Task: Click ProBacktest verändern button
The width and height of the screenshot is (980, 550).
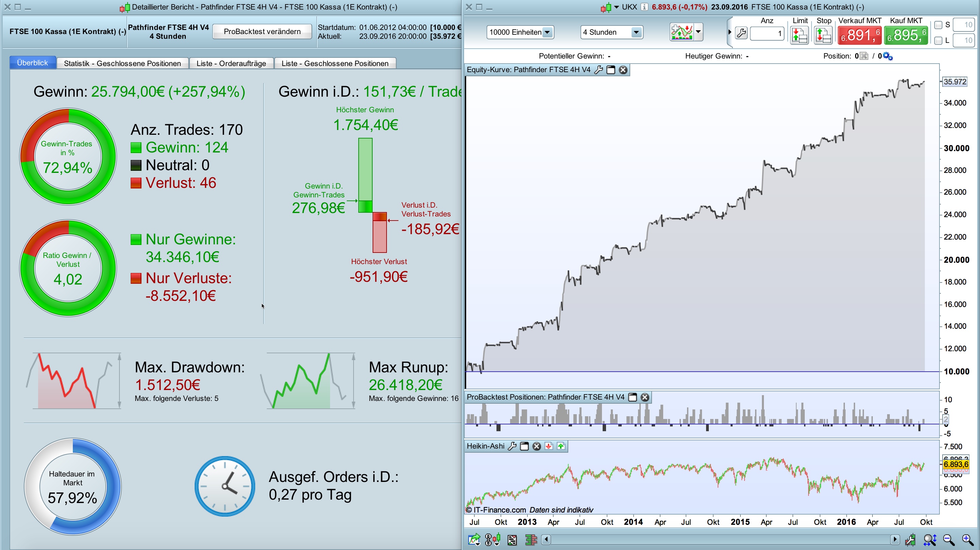Action: 262,32
